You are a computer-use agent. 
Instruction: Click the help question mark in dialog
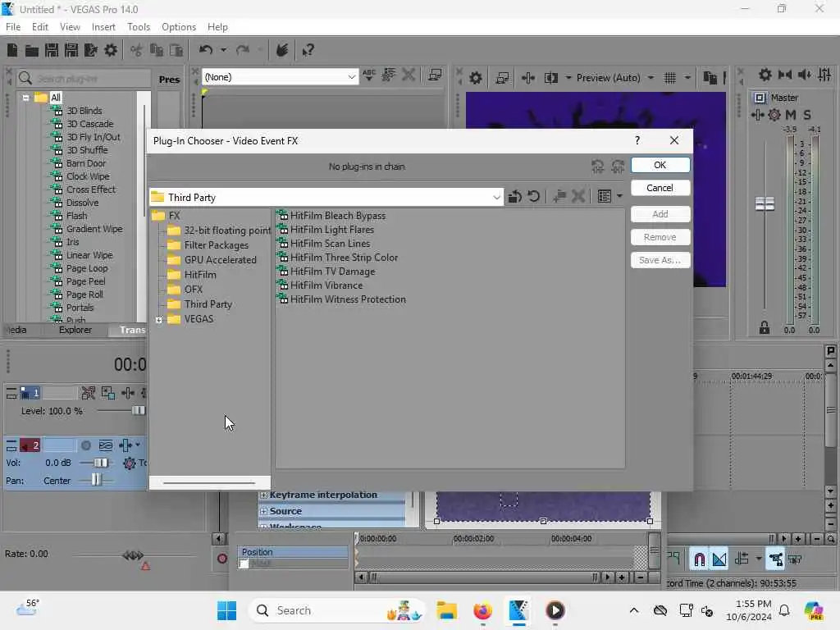637,140
